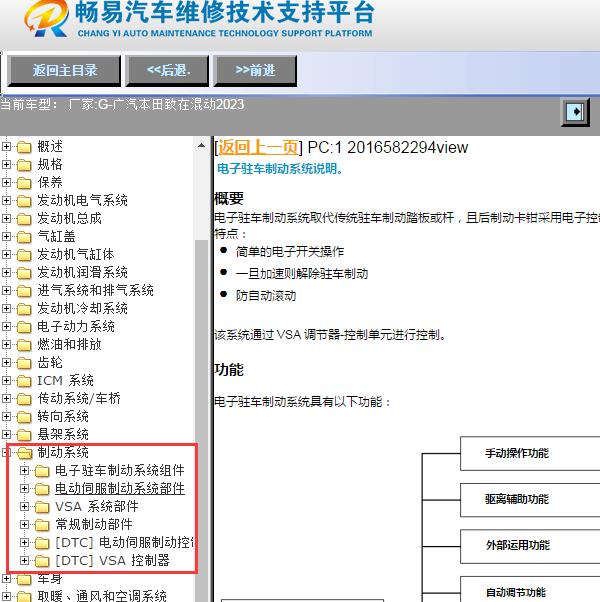The height and width of the screenshot is (602, 600).
Task: Click the 传动系统/车桥 folder icon
Action: pyautogui.click(x=24, y=399)
